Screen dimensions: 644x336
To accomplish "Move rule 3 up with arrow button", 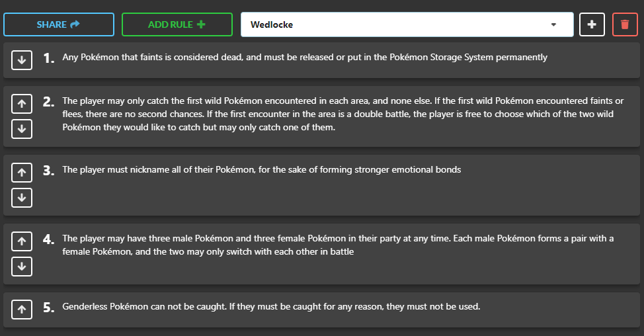I will tap(22, 173).
